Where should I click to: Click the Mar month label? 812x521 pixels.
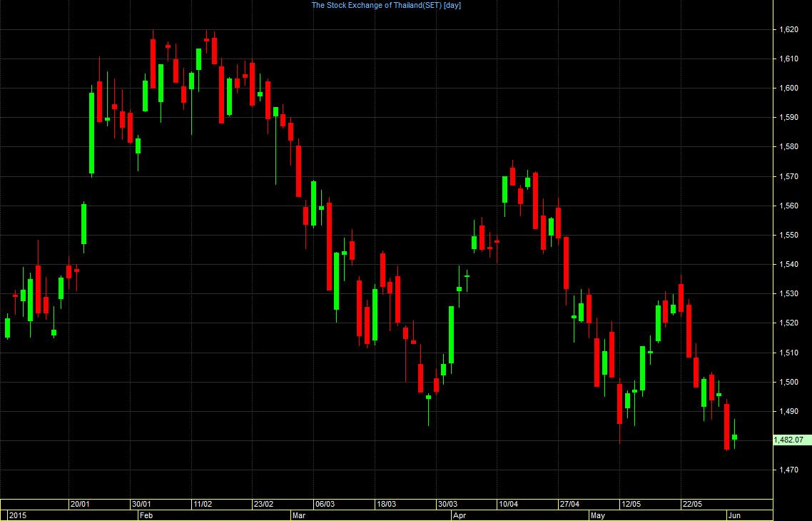pos(299,516)
